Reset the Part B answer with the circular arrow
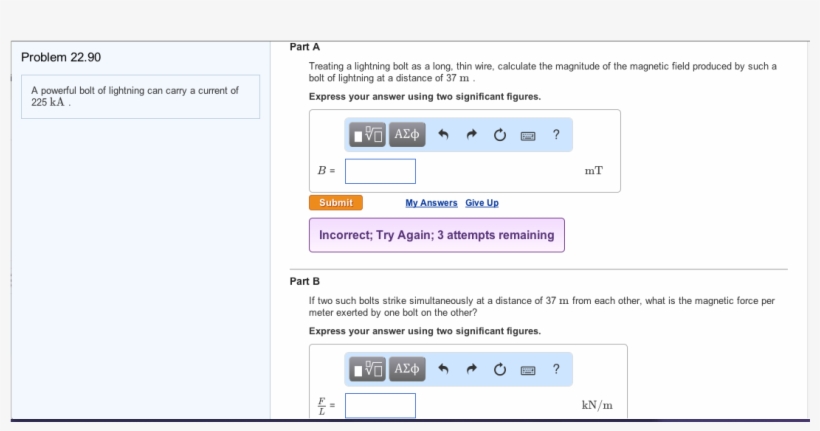Viewport: 820px width, 431px height. tap(499, 370)
